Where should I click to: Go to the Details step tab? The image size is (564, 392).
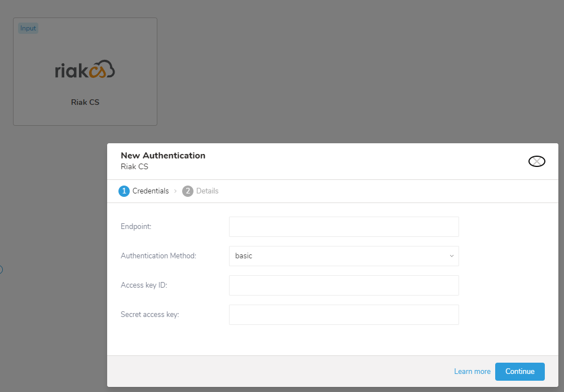click(207, 191)
